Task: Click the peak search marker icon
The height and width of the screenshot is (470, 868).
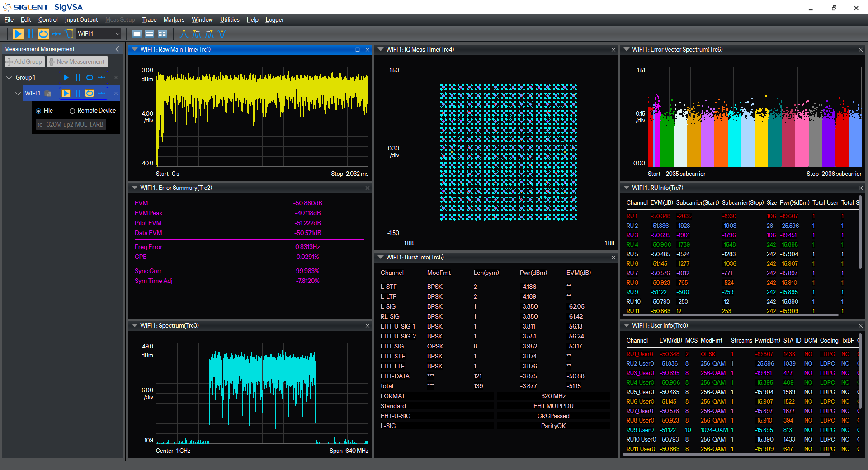Action: [184, 34]
